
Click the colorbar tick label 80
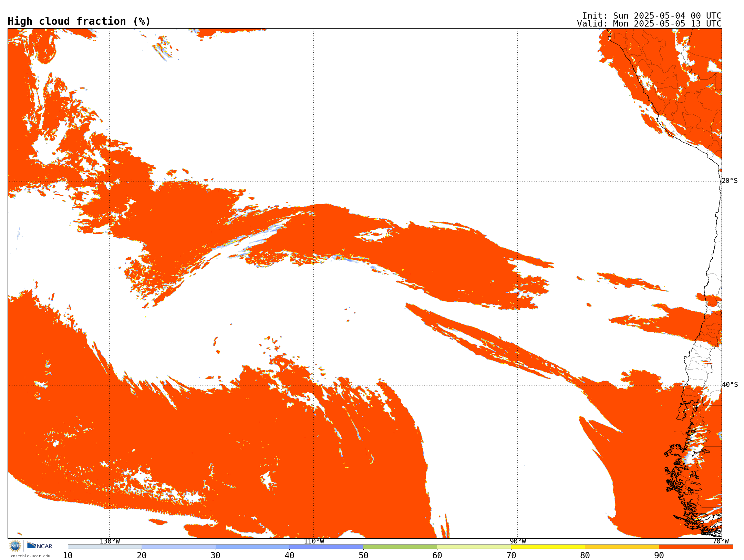coord(585,556)
